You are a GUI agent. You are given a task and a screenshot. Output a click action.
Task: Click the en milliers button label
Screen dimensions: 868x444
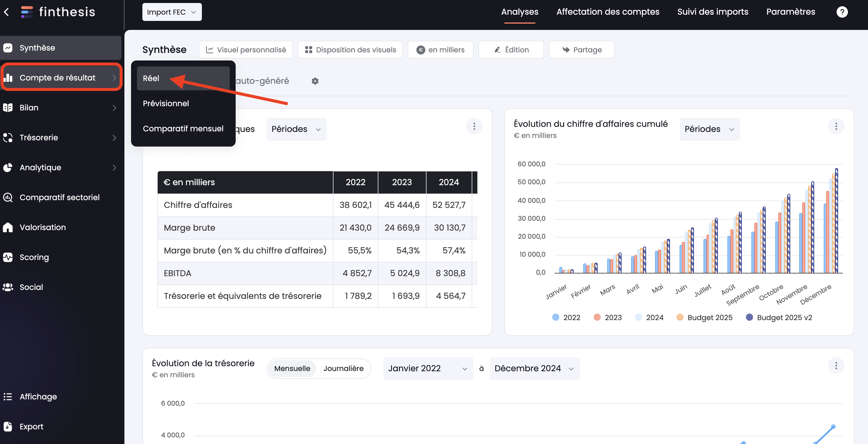(x=446, y=50)
